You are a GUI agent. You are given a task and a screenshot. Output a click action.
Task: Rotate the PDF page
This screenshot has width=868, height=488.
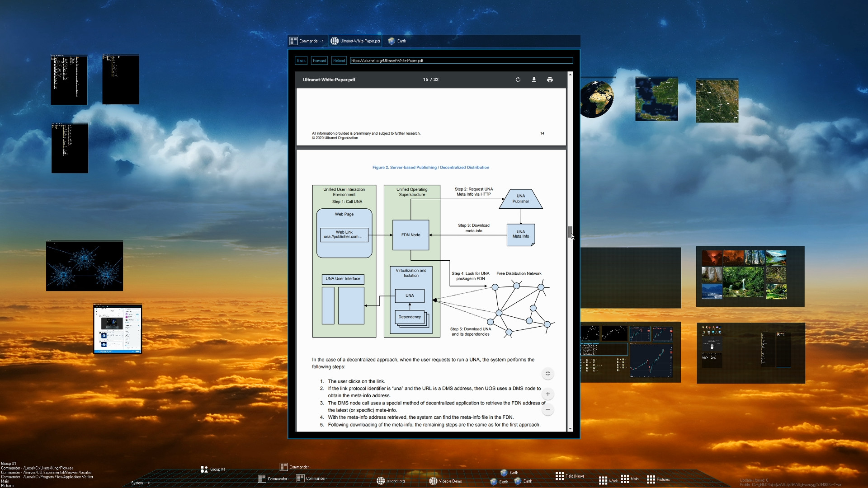pos(518,80)
